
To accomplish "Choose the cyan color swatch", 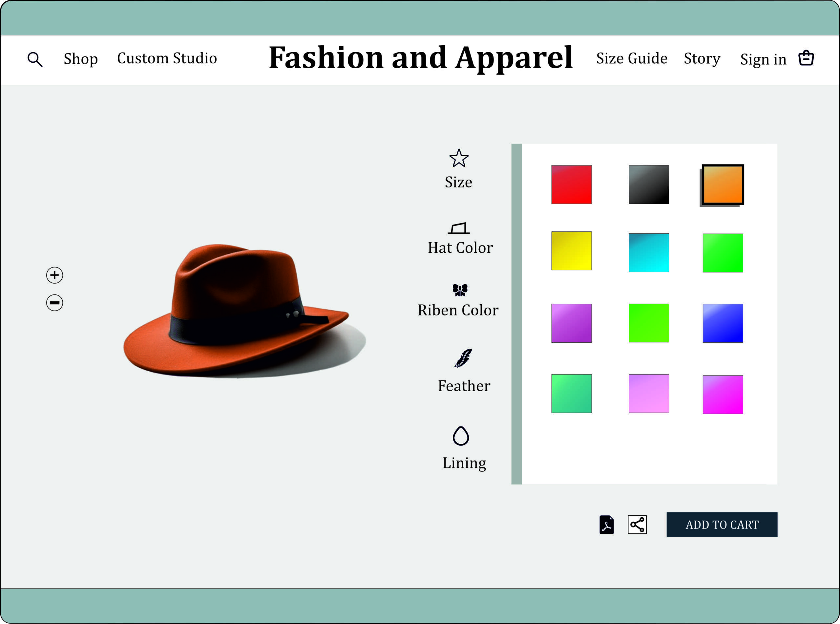I will pyautogui.click(x=648, y=252).
